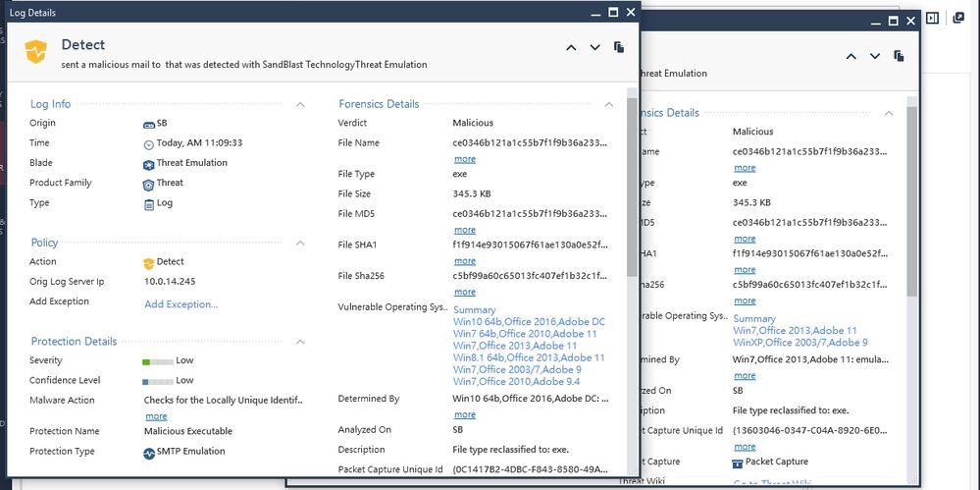Click the SMTP Emulation protection type icon
980x490 pixels.
pos(149,453)
